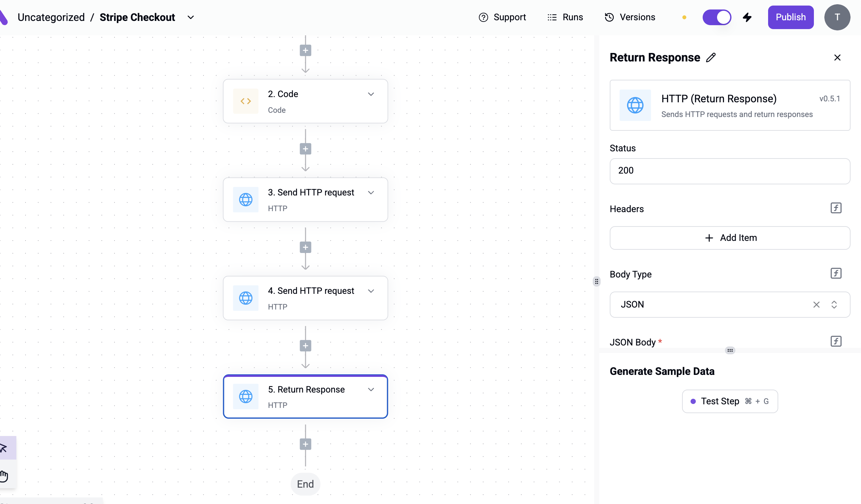Clear the JSON body type selection
The height and width of the screenshot is (504, 861).
click(816, 305)
